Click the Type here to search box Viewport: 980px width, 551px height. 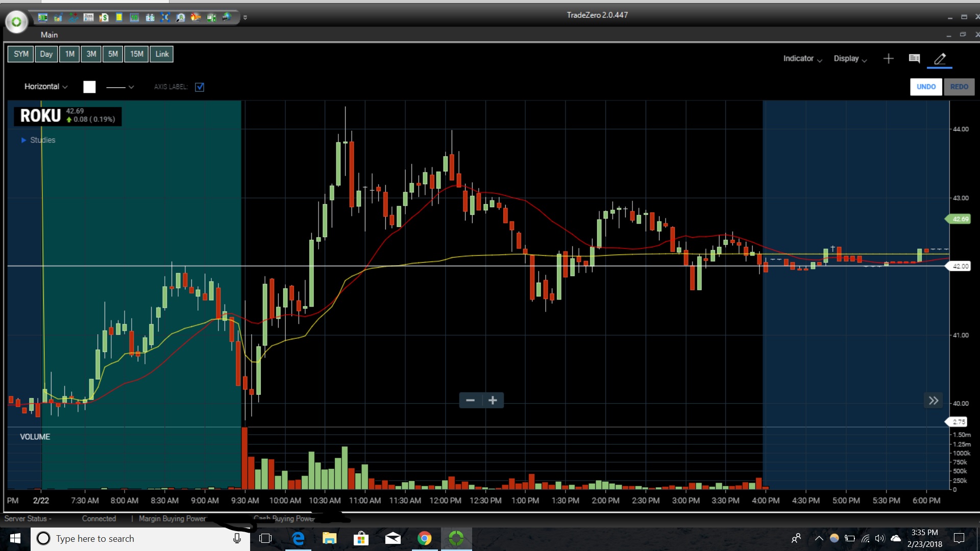pyautogui.click(x=140, y=539)
